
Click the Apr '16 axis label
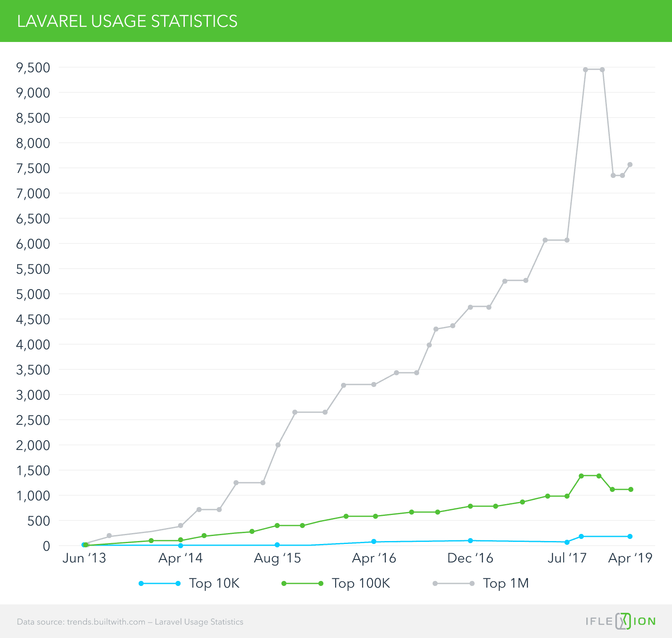(x=374, y=558)
